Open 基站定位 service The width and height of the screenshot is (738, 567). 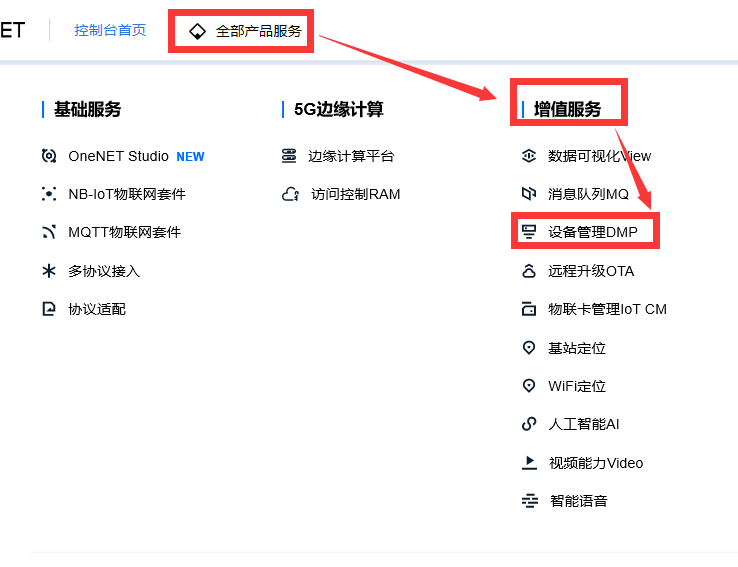tap(577, 348)
